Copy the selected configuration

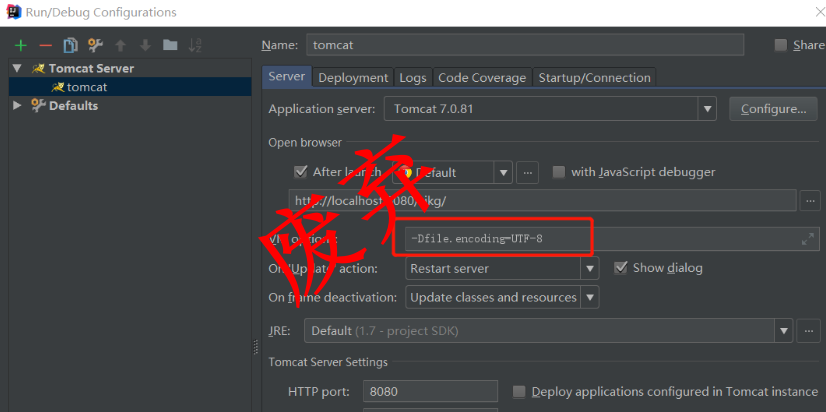(70, 45)
